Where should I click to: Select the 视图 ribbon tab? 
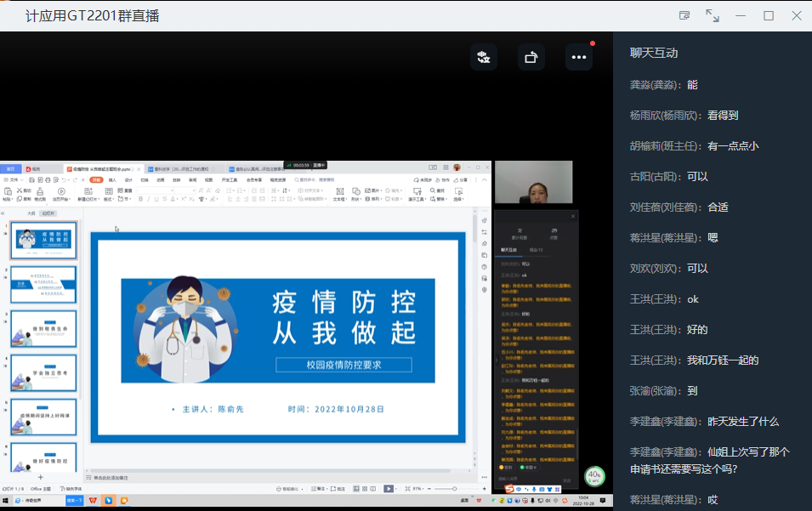click(208, 180)
